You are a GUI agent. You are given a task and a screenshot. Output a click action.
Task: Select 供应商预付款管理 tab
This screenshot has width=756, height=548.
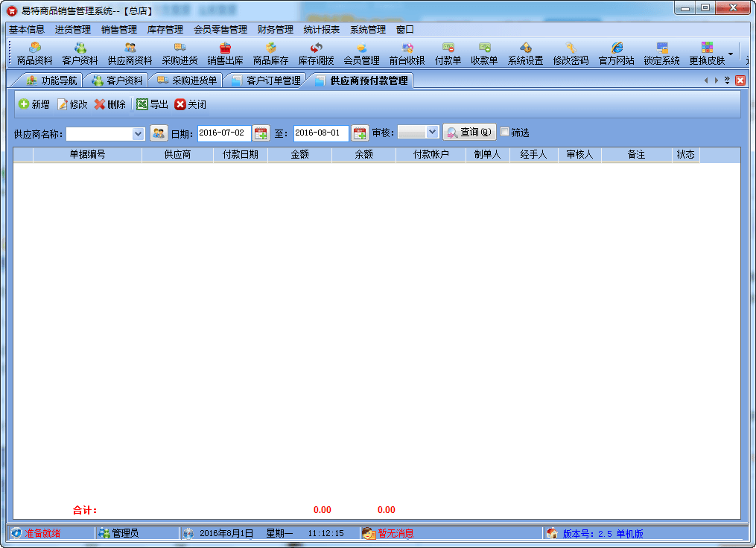pyautogui.click(x=361, y=80)
